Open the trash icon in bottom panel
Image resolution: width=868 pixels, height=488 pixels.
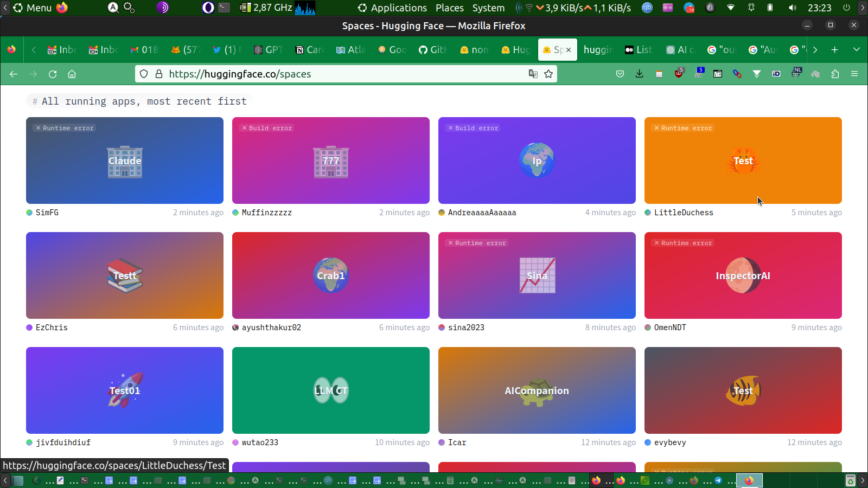coord(851,480)
